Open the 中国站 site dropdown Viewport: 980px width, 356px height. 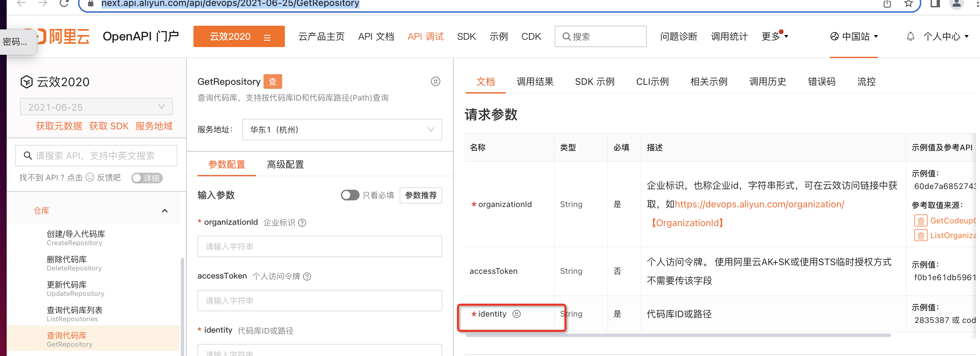pos(854,36)
